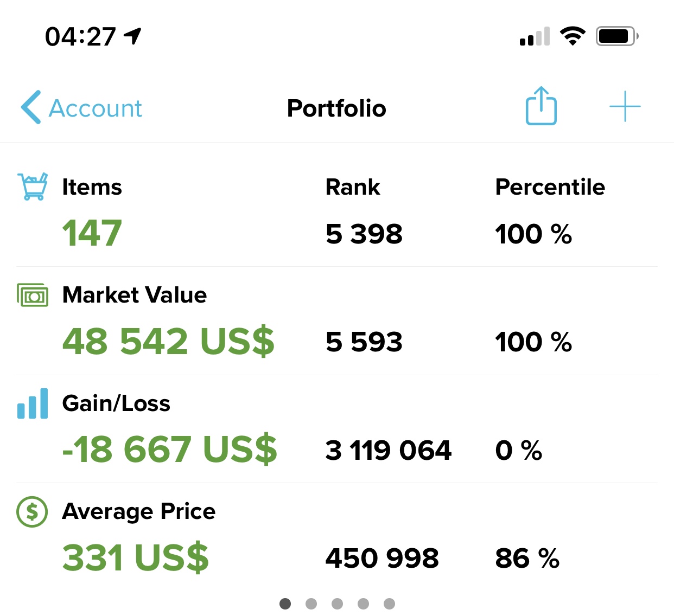The height and width of the screenshot is (616, 674).
Task: Select the first page indicator dot
Action: (285, 604)
